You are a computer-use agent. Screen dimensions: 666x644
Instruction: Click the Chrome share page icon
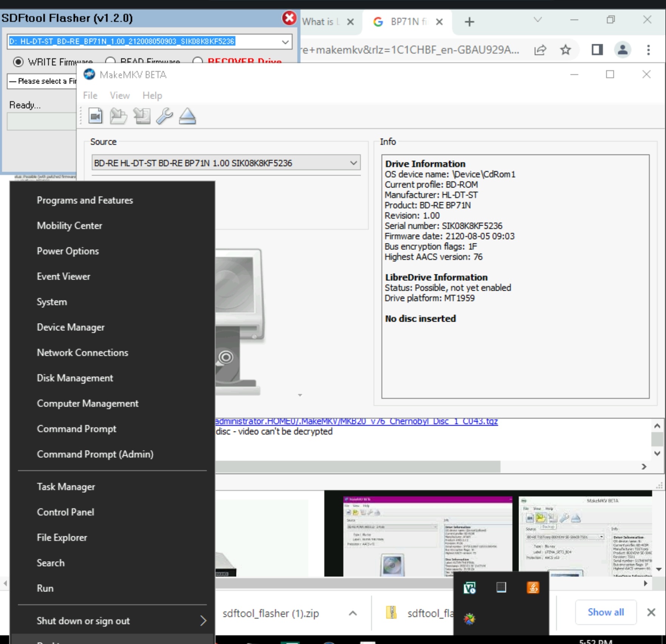coord(541,50)
